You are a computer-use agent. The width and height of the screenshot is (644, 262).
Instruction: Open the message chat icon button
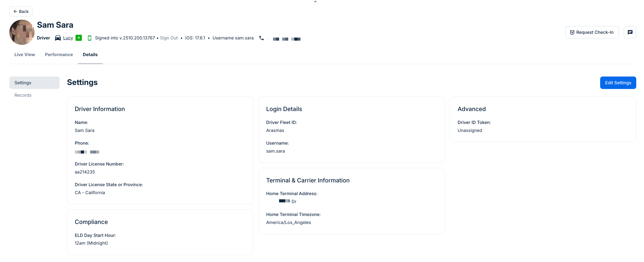click(629, 32)
